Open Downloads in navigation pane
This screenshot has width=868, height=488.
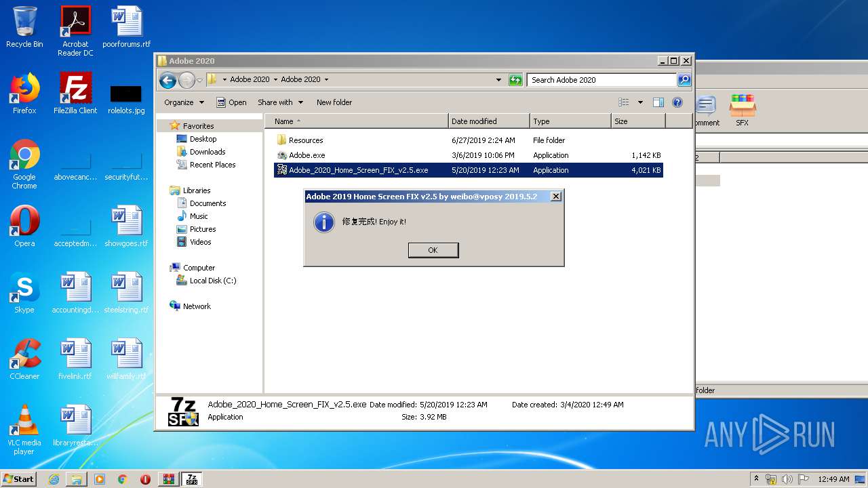208,152
